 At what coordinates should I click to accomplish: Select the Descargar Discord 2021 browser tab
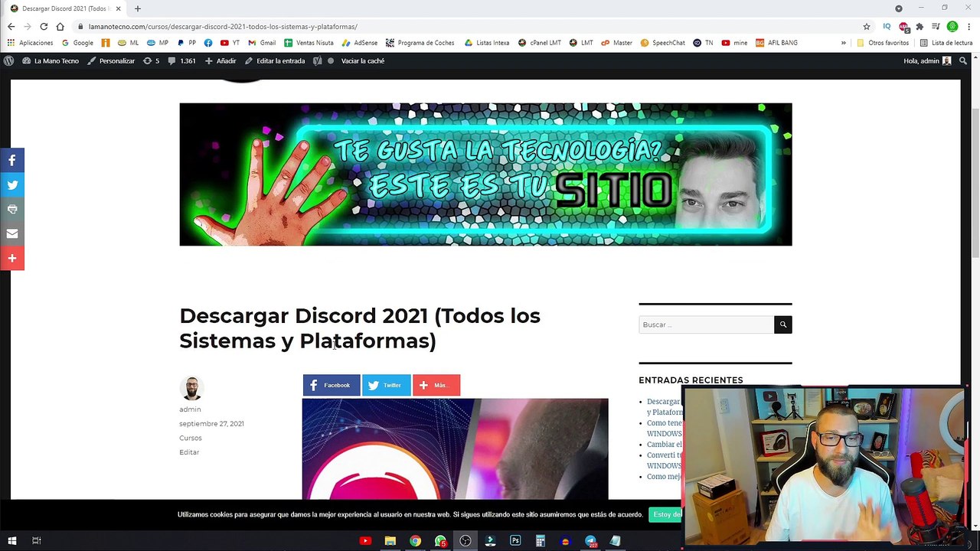[65, 8]
